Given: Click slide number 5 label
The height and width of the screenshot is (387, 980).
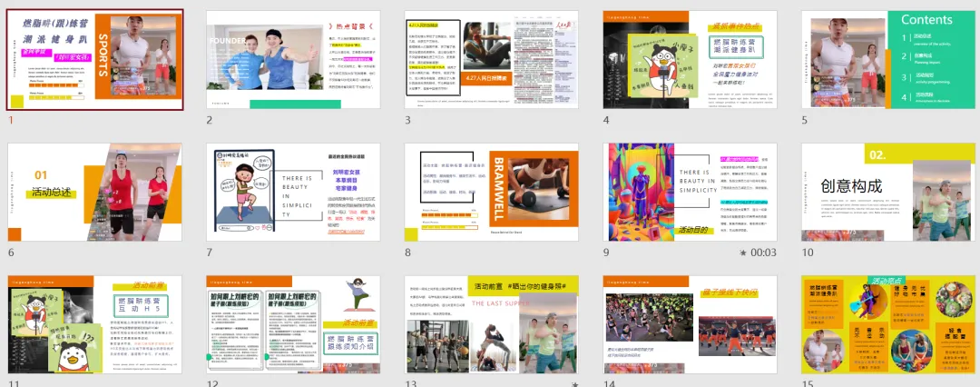Looking at the screenshot, I should (805, 120).
